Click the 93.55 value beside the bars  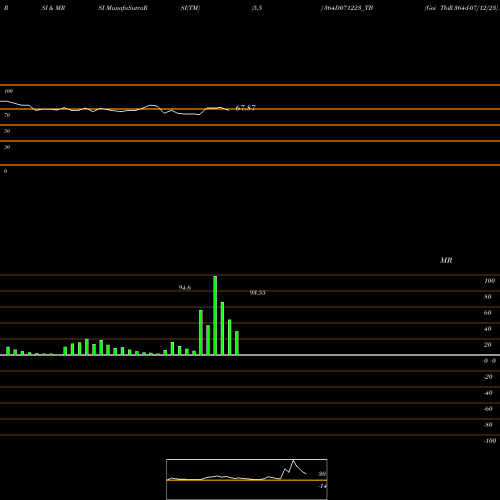[x=258, y=293]
